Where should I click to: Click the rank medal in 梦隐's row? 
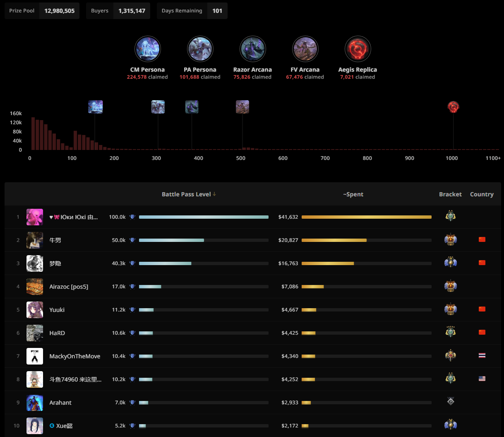coord(451,263)
